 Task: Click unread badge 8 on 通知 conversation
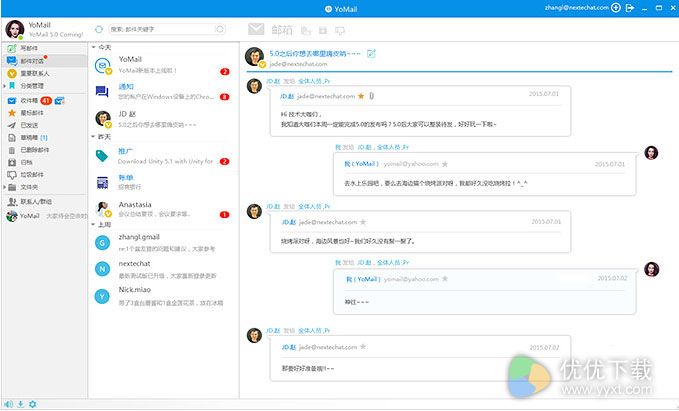(224, 97)
